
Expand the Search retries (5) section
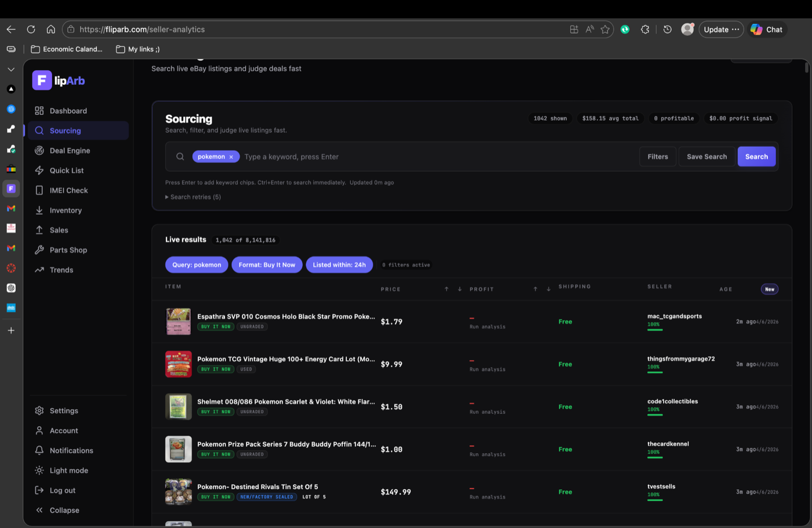(x=193, y=197)
